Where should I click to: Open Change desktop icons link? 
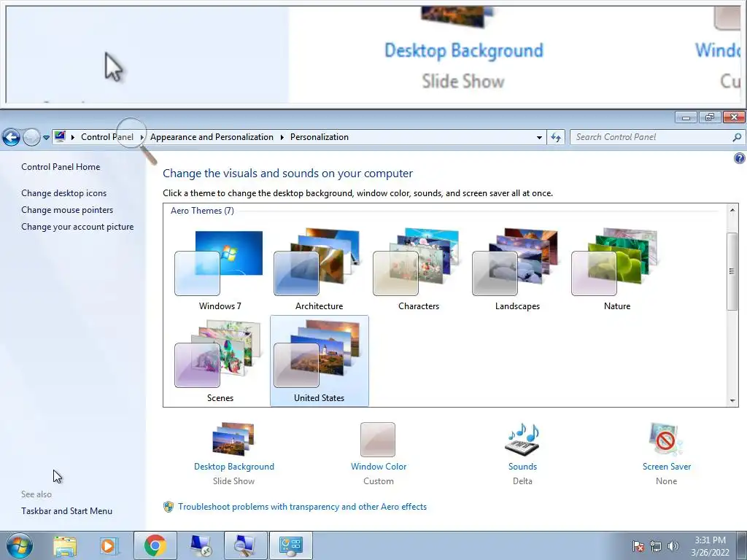pyautogui.click(x=64, y=192)
